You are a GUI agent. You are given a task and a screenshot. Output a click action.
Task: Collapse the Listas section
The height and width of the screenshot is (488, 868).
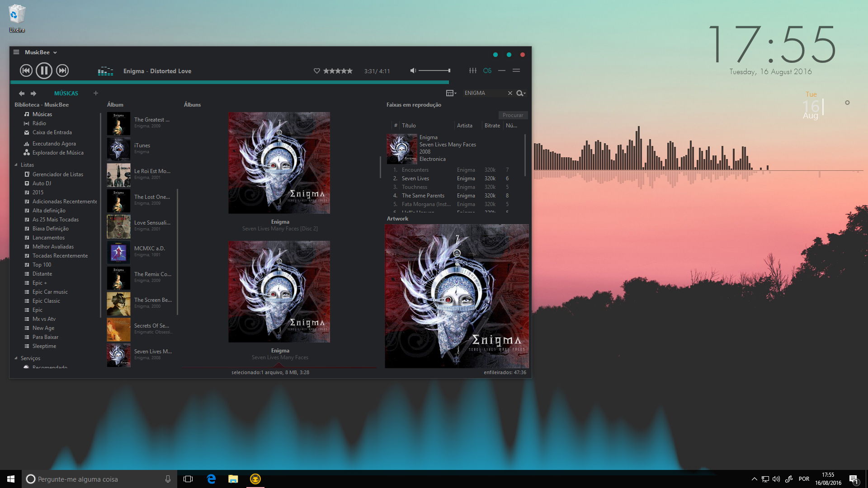pyautogui.click(x=16, y=165)
